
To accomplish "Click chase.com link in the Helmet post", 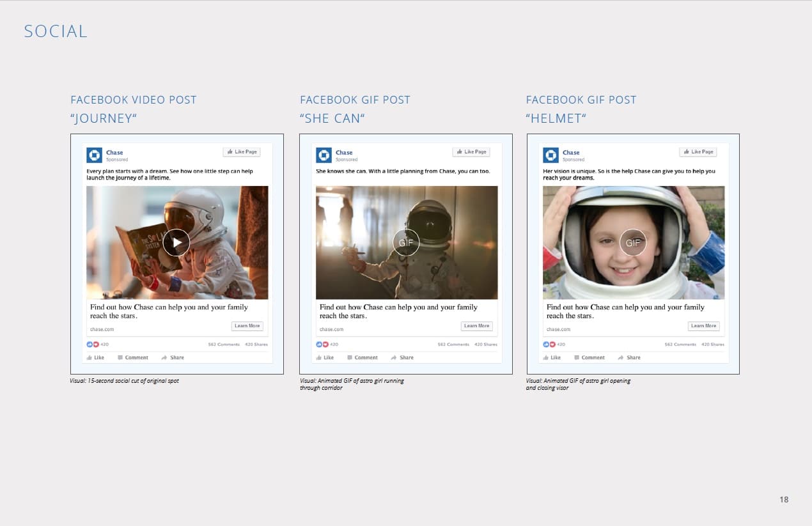I will click(559, 329).
